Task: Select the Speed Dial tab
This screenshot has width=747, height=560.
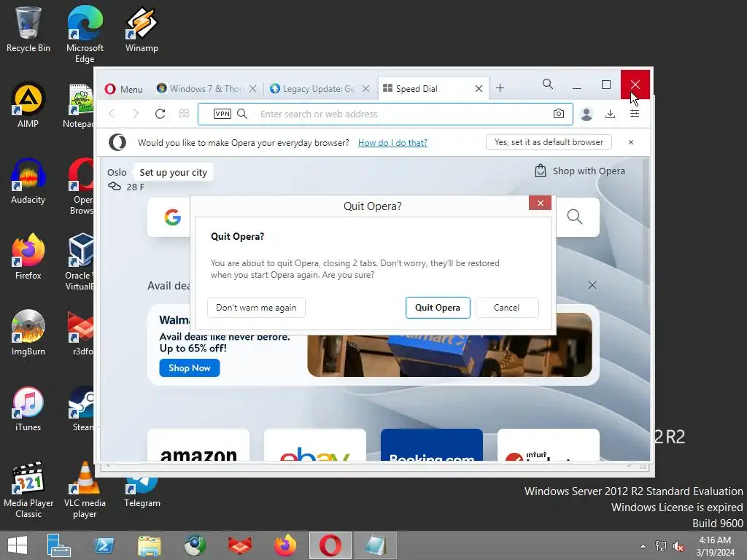Action: coord(425,89)
